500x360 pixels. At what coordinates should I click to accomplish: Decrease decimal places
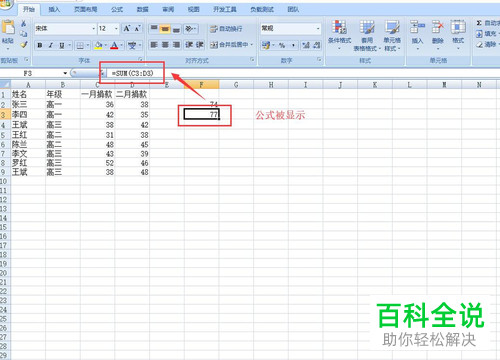(316, 45)
